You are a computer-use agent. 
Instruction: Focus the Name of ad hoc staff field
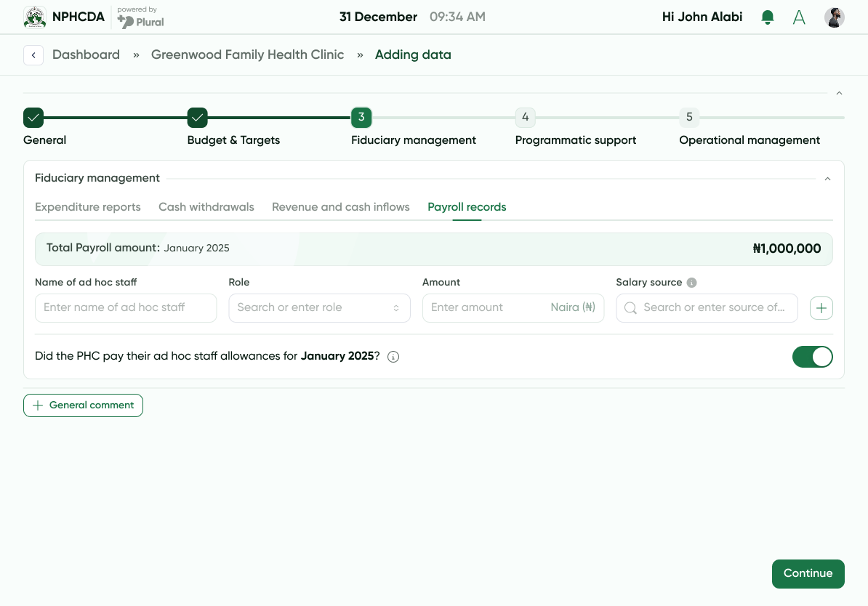(x=126, y=308)
